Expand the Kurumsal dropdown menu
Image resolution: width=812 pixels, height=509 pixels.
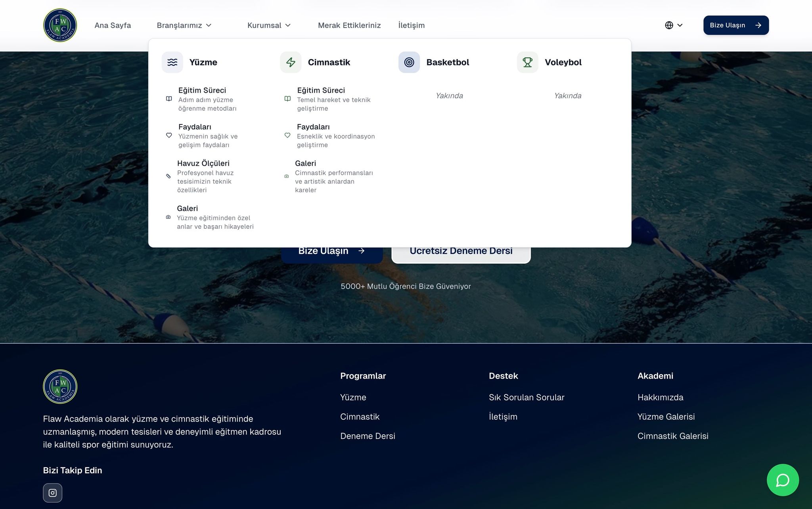pos(269,25)
